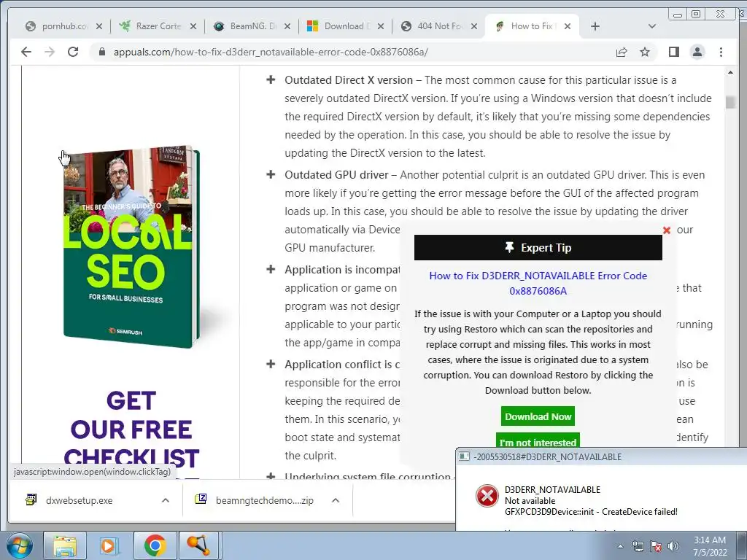Screen dimensions: 747x560
Task: Show hidden system tray icons
Action: pyautogui.click(x=620, y=547)
